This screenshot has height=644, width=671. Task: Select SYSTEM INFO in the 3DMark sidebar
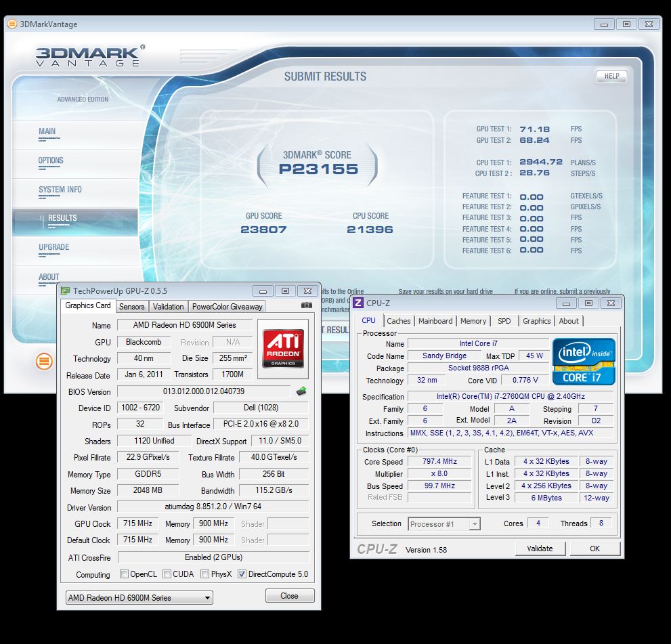pyautogui.click(x=60, y=190)
